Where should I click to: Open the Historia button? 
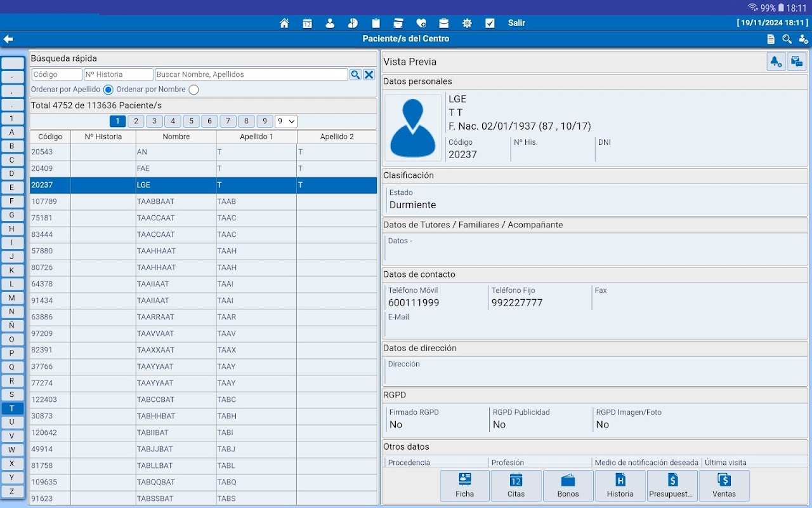point(620,486)
